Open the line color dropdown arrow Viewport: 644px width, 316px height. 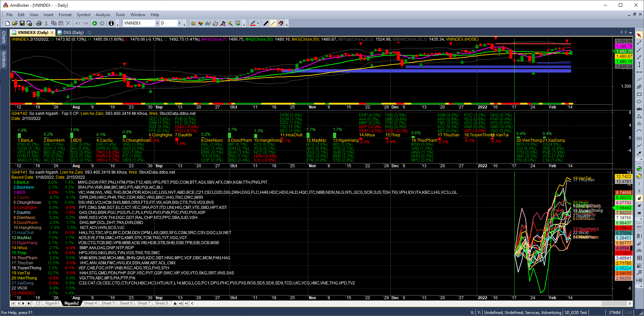pyautogui.click(x=258, y=23)
